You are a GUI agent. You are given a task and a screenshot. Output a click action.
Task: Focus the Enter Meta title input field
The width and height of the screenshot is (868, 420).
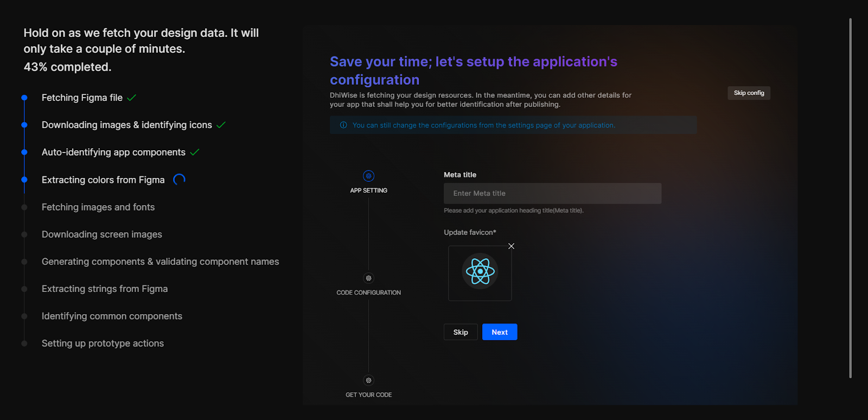click(x=552, y=194)
